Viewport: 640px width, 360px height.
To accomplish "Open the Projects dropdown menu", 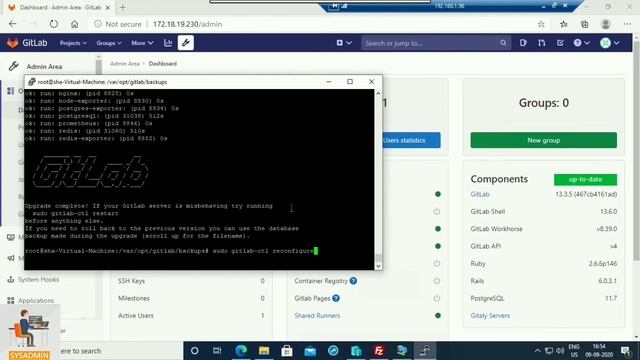I will point(73,43).
